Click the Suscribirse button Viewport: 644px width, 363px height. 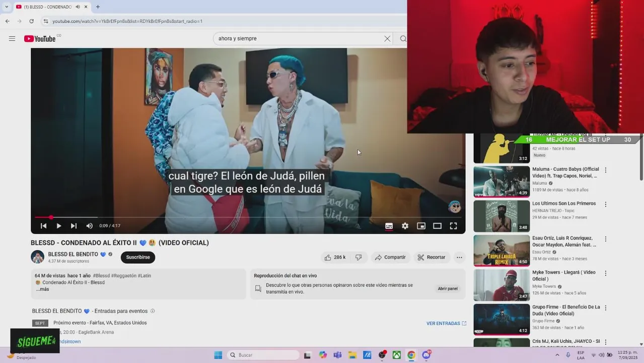pos(138,257)
